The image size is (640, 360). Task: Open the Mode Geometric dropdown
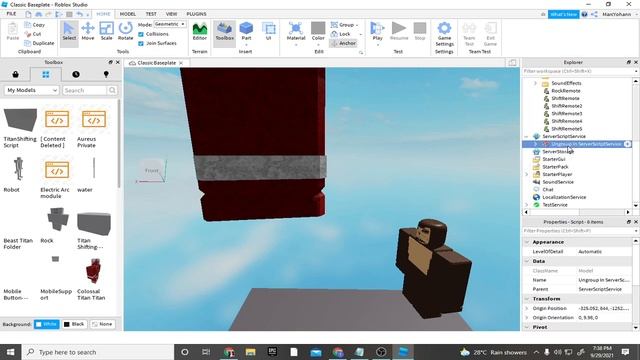(x=170, y=24)
